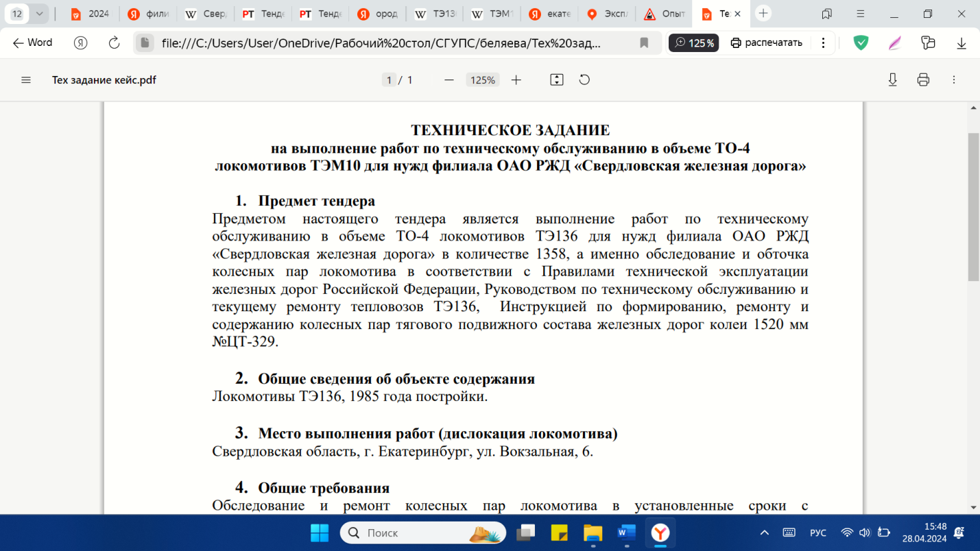Open the green Protect shield icon

click(861, 42)
